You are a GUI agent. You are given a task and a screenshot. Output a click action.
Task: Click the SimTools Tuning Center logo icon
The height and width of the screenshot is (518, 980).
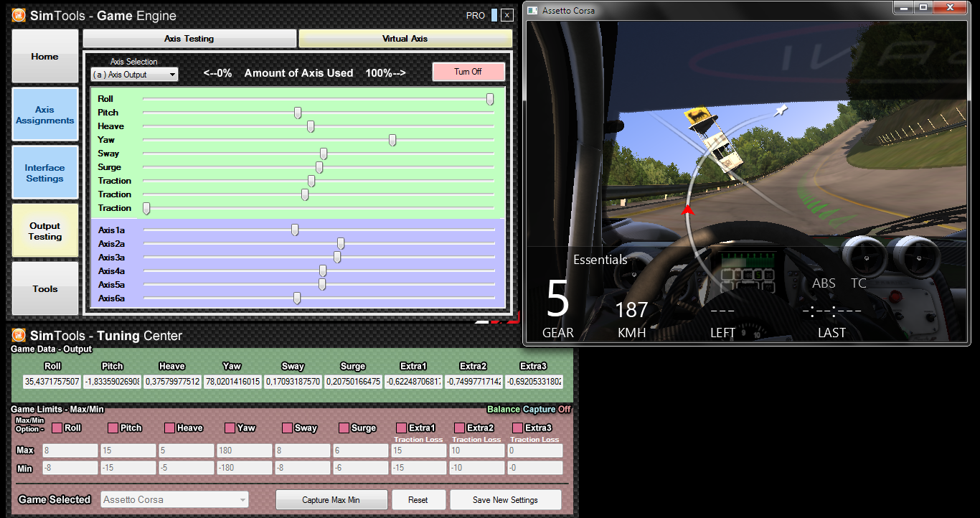(19, 335)
